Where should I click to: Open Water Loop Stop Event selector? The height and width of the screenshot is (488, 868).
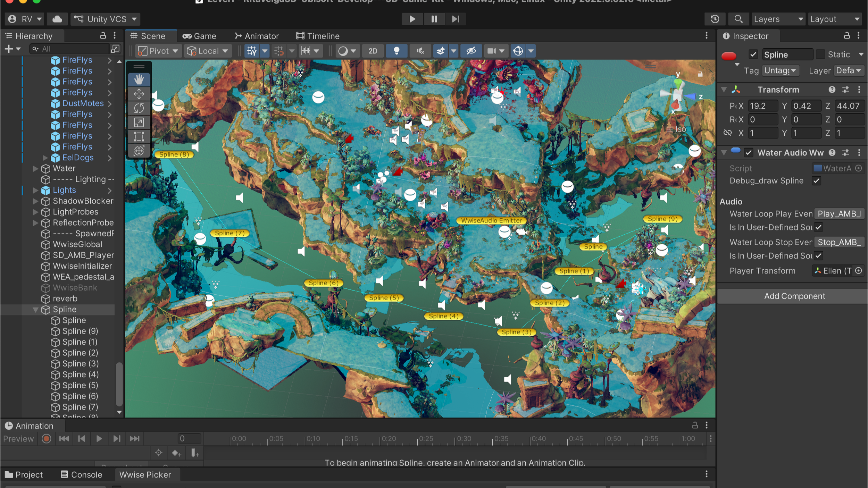coord(840,242)
